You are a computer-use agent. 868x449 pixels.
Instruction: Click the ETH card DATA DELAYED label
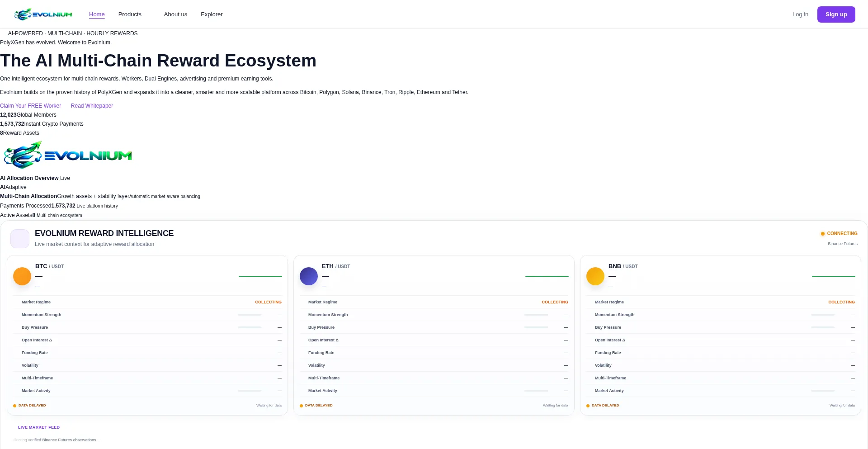coord(319,406)
